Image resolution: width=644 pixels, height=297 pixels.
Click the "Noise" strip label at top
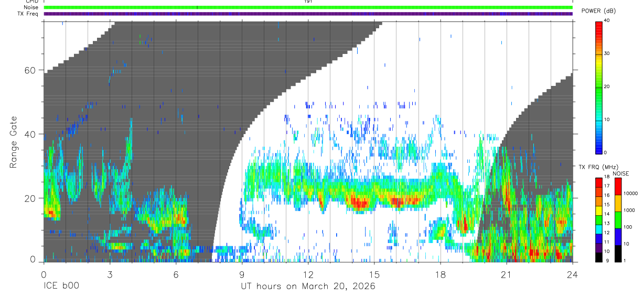(x=31, y=7)
